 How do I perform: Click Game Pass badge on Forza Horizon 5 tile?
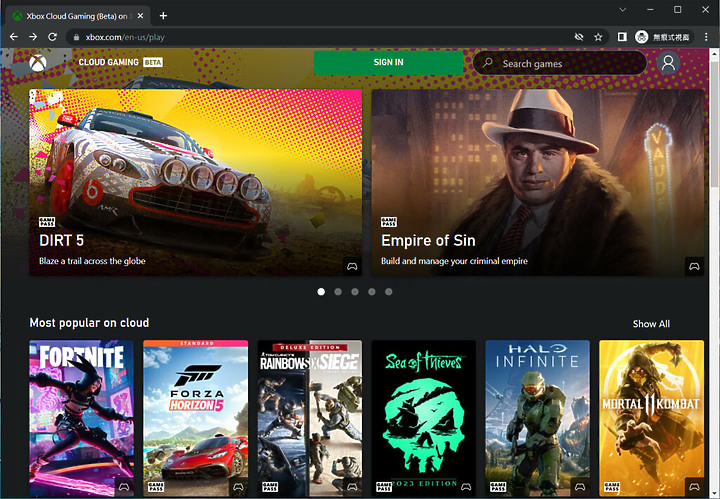tap(156, 487)
